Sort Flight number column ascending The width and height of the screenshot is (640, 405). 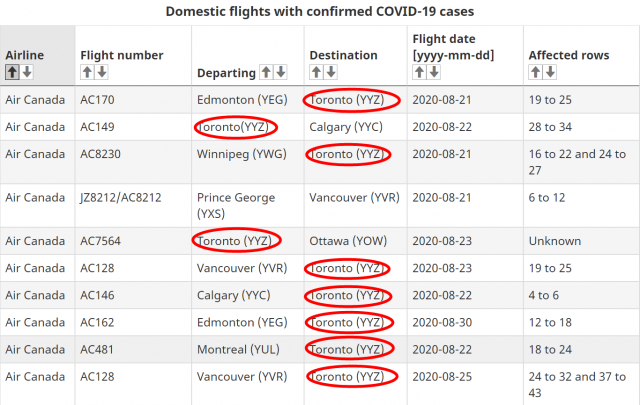tap(87, 72)
